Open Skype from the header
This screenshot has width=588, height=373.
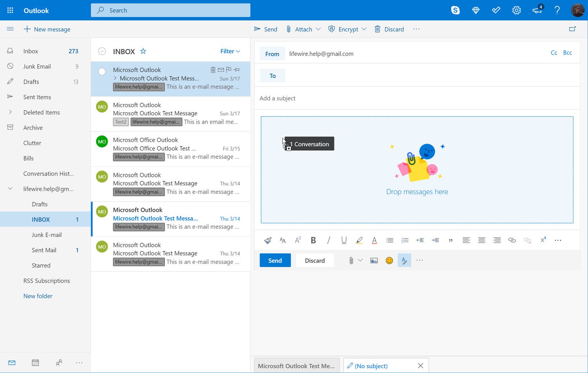pos(455,10)
